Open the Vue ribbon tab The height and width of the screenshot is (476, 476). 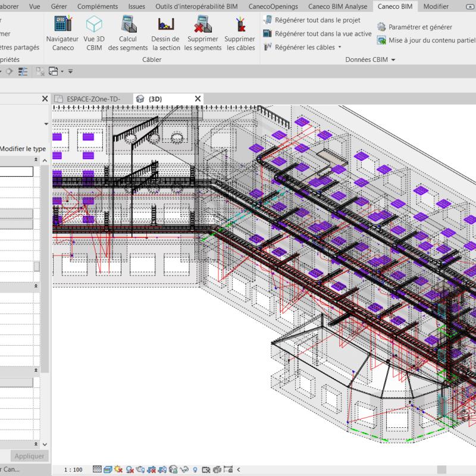click(x=35, y=7)
